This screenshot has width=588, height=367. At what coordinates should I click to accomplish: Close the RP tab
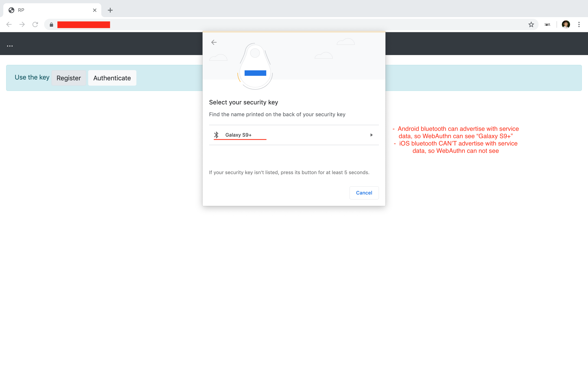tap(95, 10)
